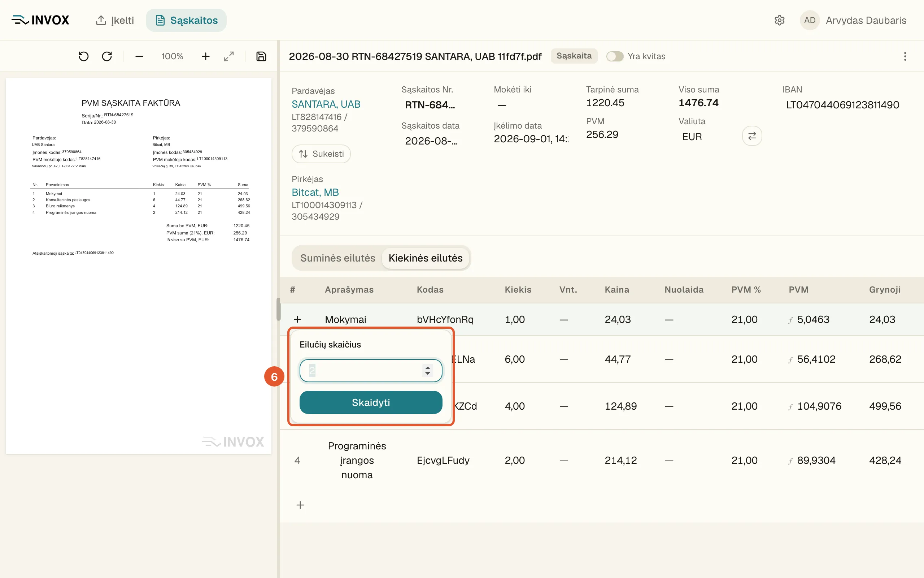Click price cell 214,12
924x578 pixels.
(621, 460)
